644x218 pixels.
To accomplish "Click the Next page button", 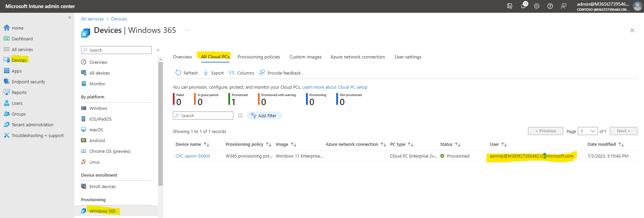I will [x=623, y=131].
